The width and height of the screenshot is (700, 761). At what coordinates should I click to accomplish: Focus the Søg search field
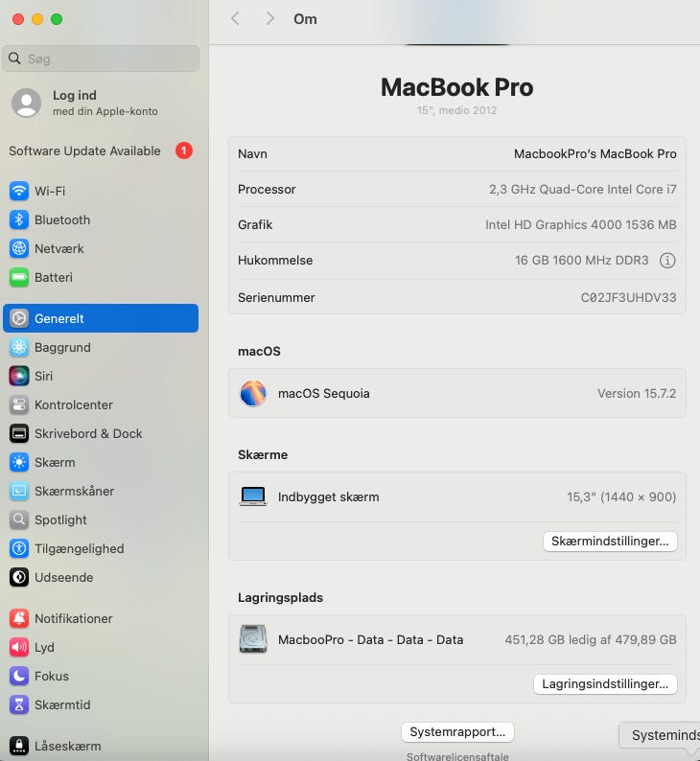(101, 58)
